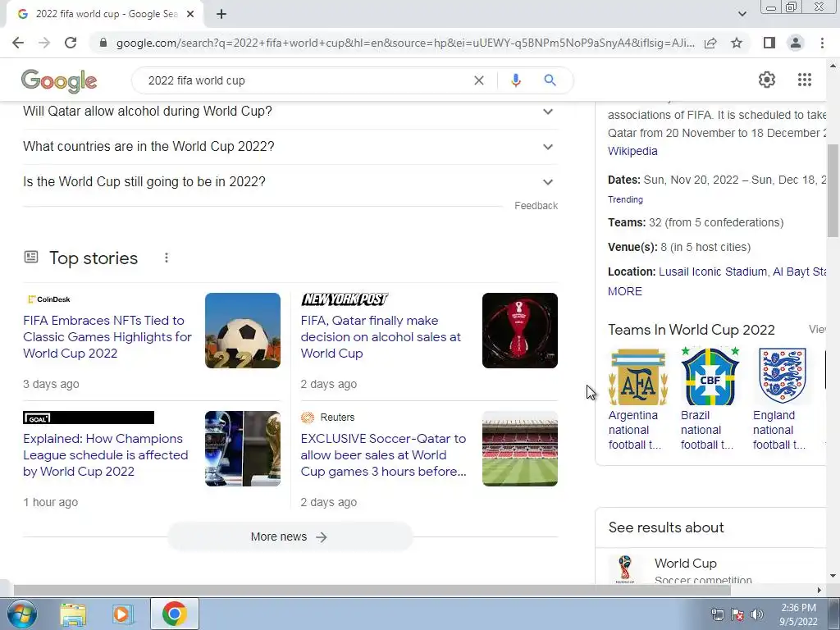
Task: Click the horizontal scrollbar right arrow
Action: point(819,591)
